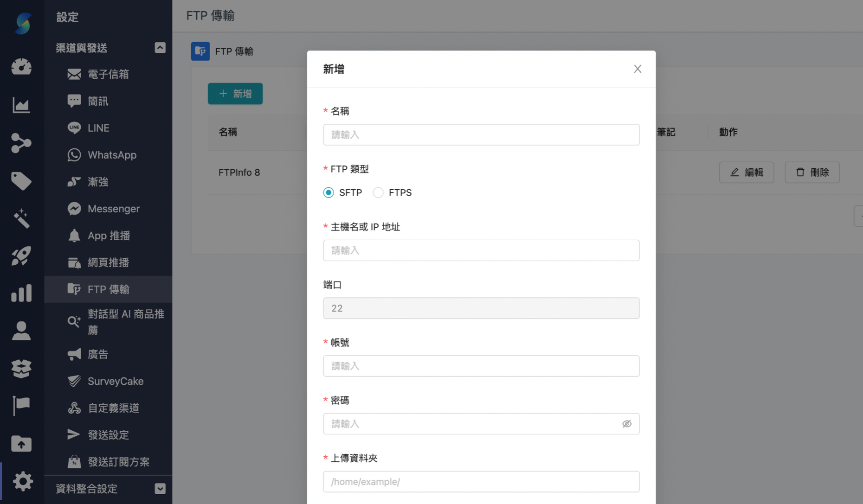Select the dashboard speedometer icon
The height and width of the screenshot is (504, 863).
pyautogui.click(x=21, y=67)
